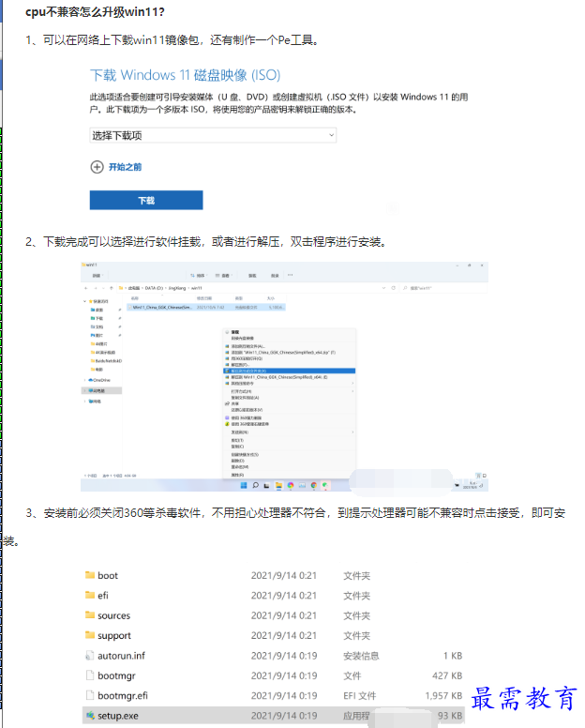This screenshot has width=585, height=728.
Task: Click the 安装信息 type of autorun.inf
Action: point(361,656)
